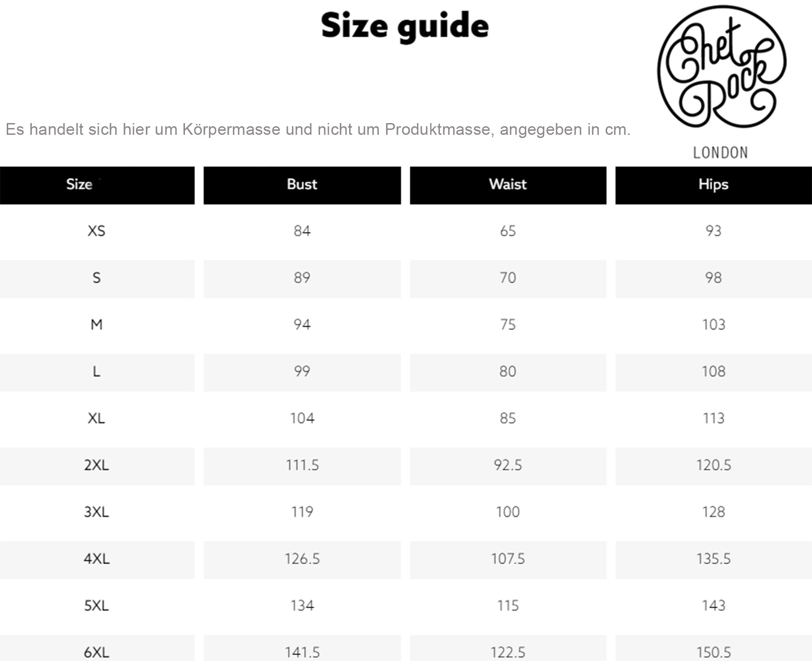Click the Chet Rock London logo
The height and width of the screenshot is (661, 812).
tap(721, 68)
